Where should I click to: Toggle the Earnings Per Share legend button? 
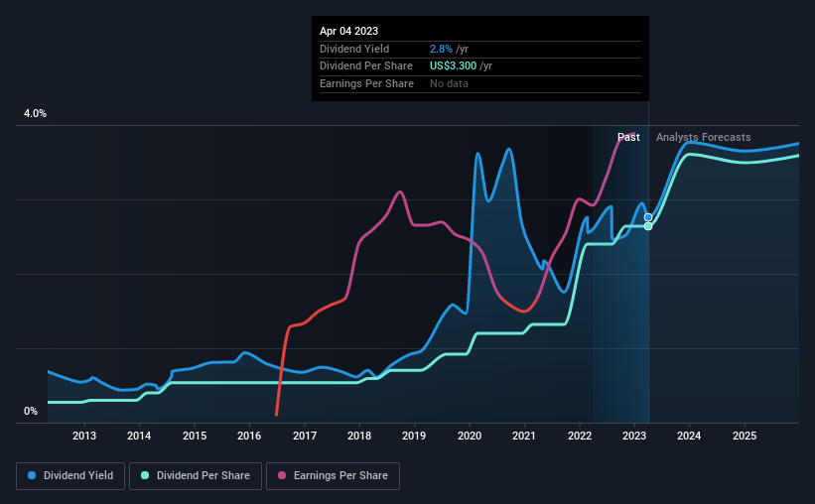coord(334,476)
